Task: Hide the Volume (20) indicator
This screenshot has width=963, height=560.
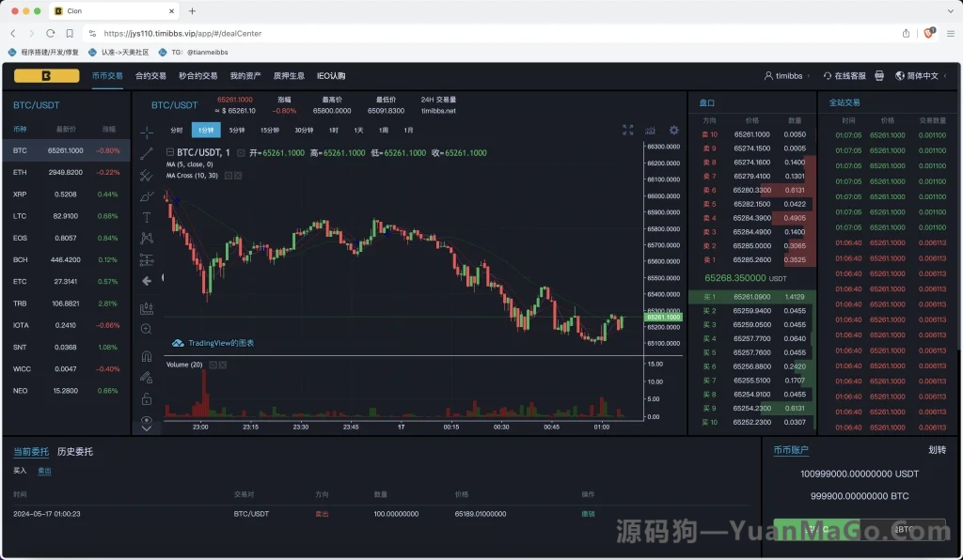Action: tap(222, 365)
